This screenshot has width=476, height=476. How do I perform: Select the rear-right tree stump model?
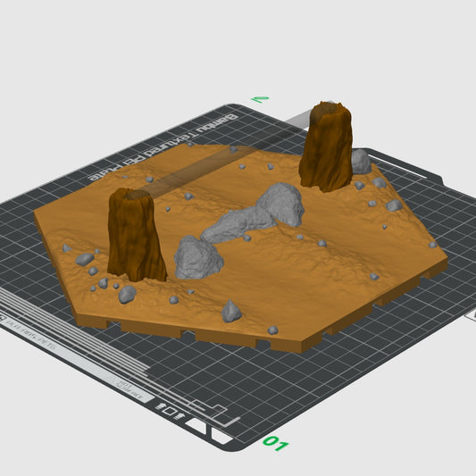pyautogui.click(x=326, y=146)
